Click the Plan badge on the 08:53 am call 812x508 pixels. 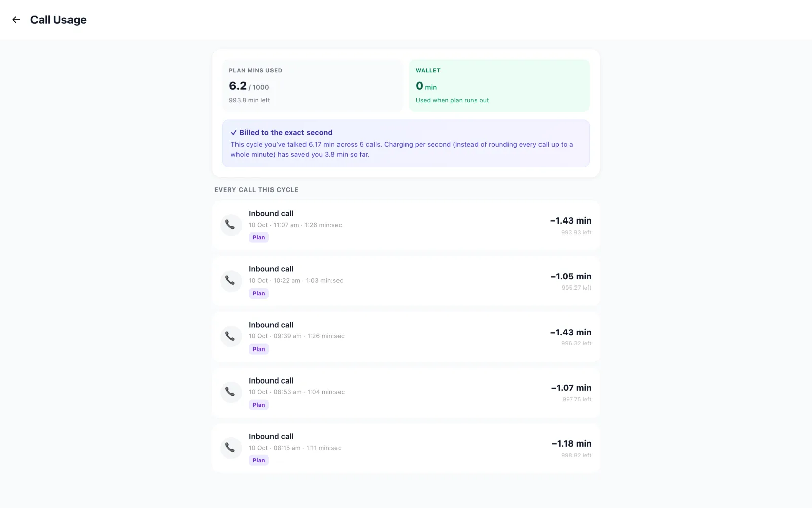click(259, 405)
